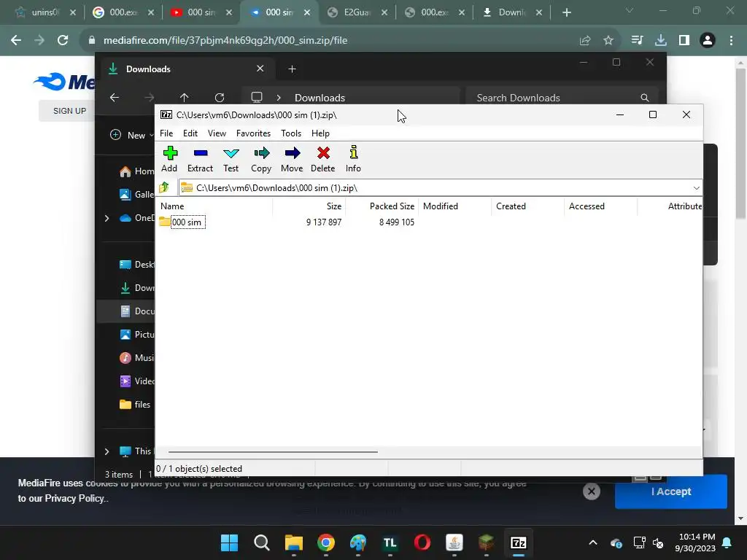Open a new Chrome tab
The width and height of the screenshot is (747, 560).
pyautogui.click(x=566, y=13)
